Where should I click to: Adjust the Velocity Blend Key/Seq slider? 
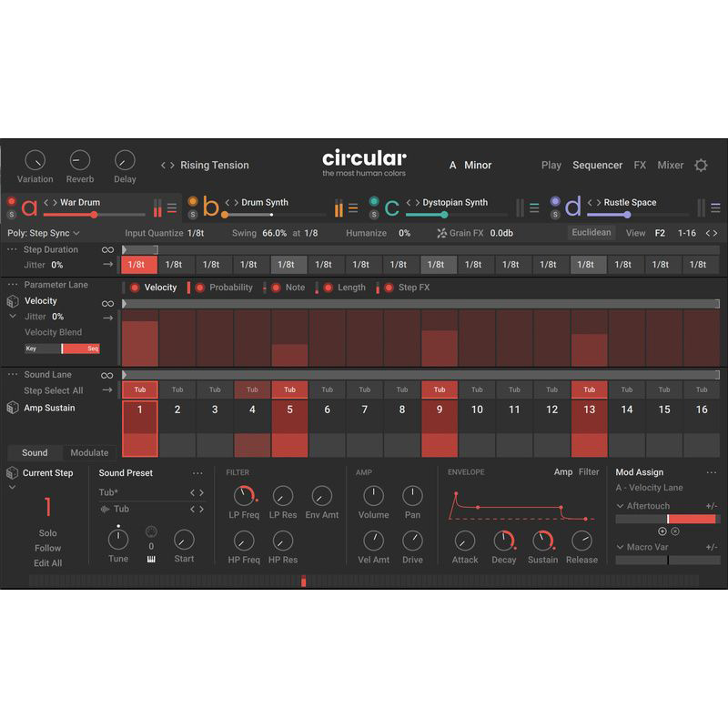point(62,349)
